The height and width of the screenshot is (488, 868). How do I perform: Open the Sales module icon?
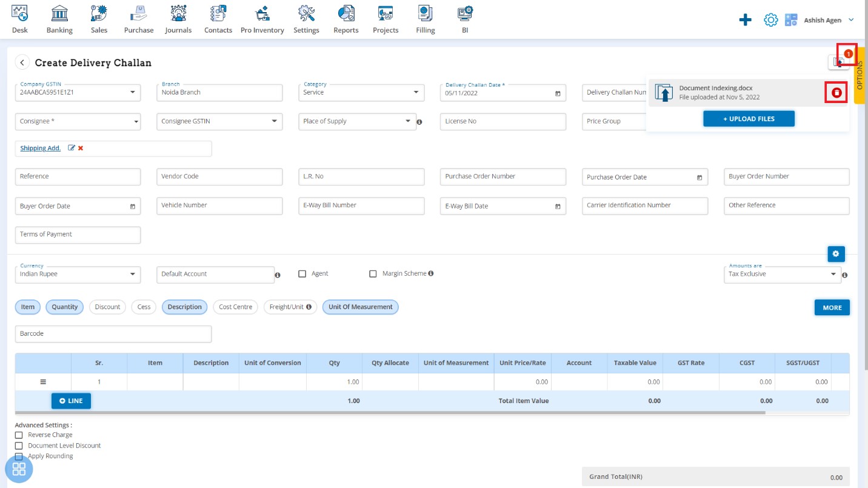tap(99, 13)
